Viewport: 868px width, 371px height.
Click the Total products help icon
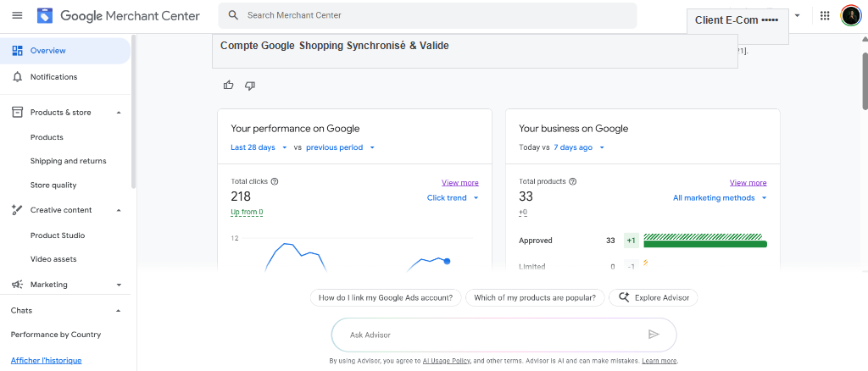(x=573, y=181)
